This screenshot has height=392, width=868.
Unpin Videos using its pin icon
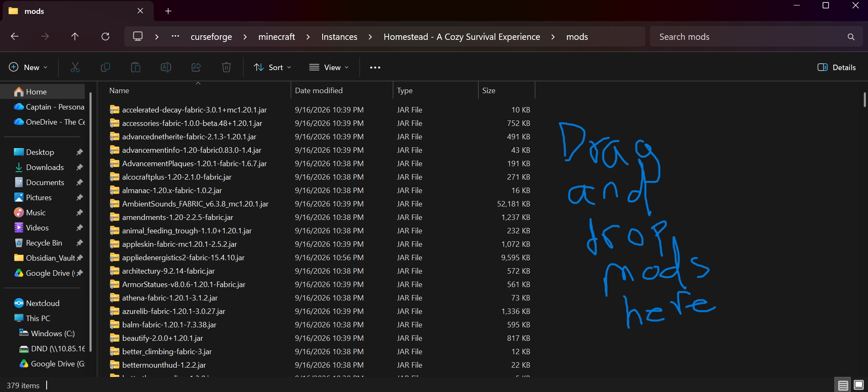(x=79, y=227)
